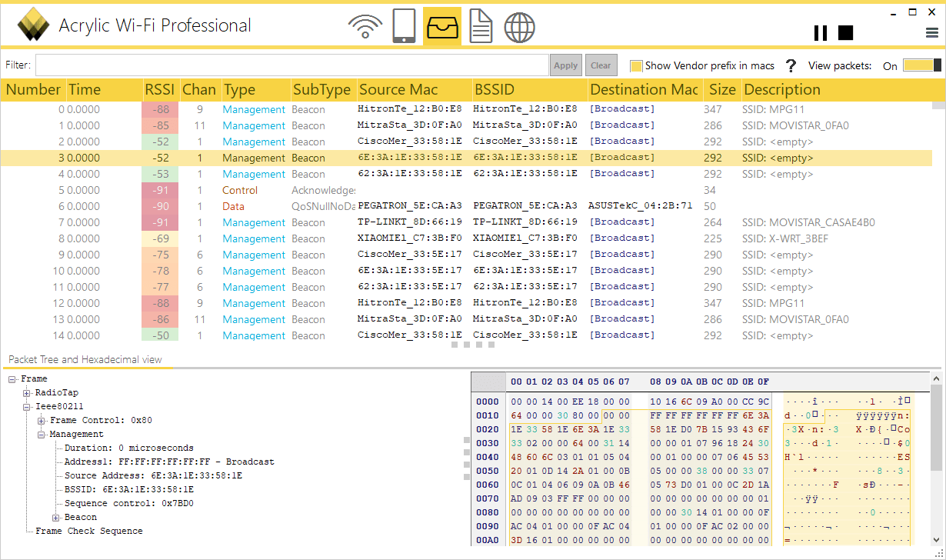Enable Show Vendor prefix in macs
Viewport: 946px width, 560px height.
635,65
